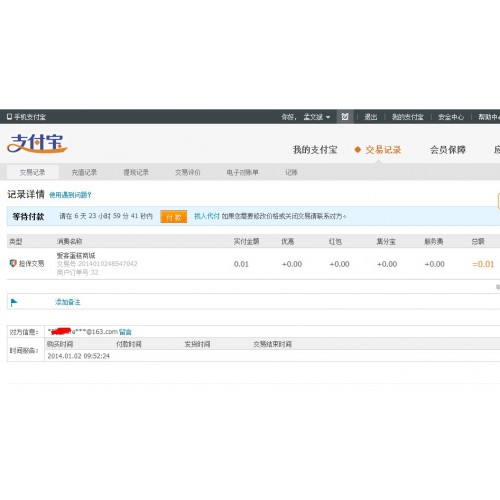The width and height of the screenshot is (500, 500).
Task: Open 安全中心 in top bar
Action: click(451, 117)
